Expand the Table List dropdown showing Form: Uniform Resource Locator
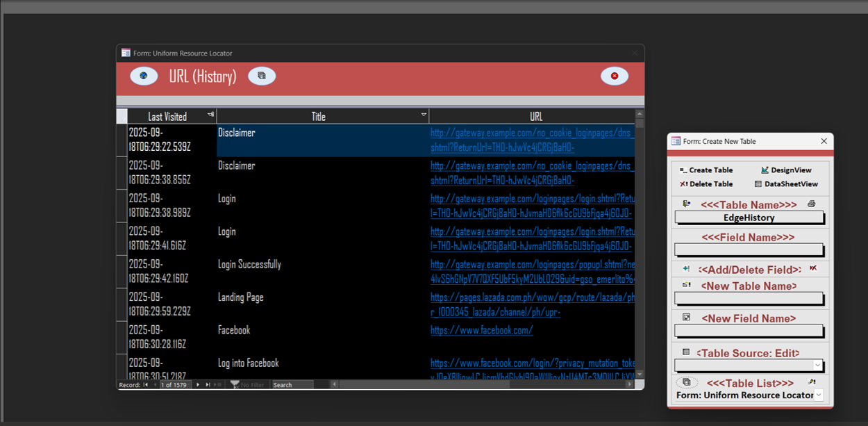 pyautogui.click(x=819, y=395)
